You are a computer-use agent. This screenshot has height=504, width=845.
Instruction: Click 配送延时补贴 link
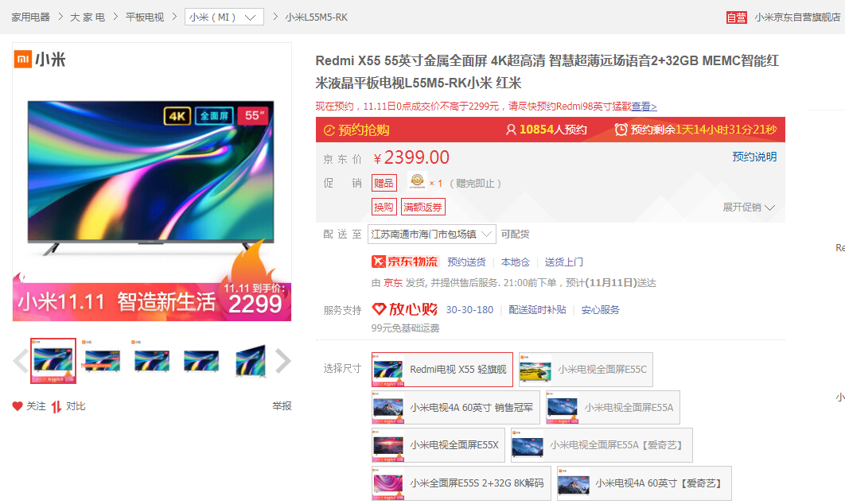tap(537, 309)
